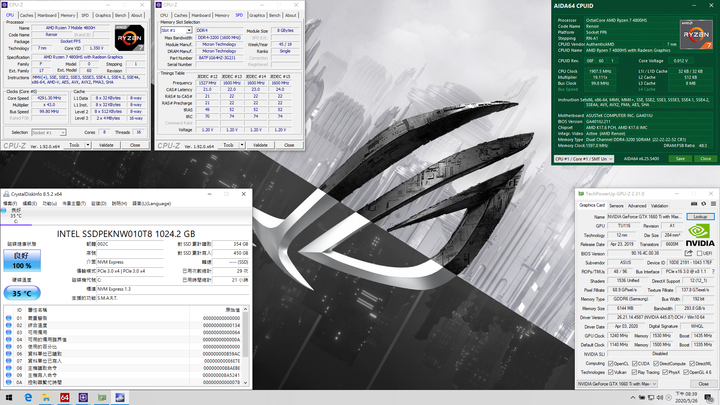Image resolution: width=720 pixels, height=405 pixels.
Task: Open the GPU-Z hamburger menu icon
Action: pyautogui.click(x=713, y=204)
